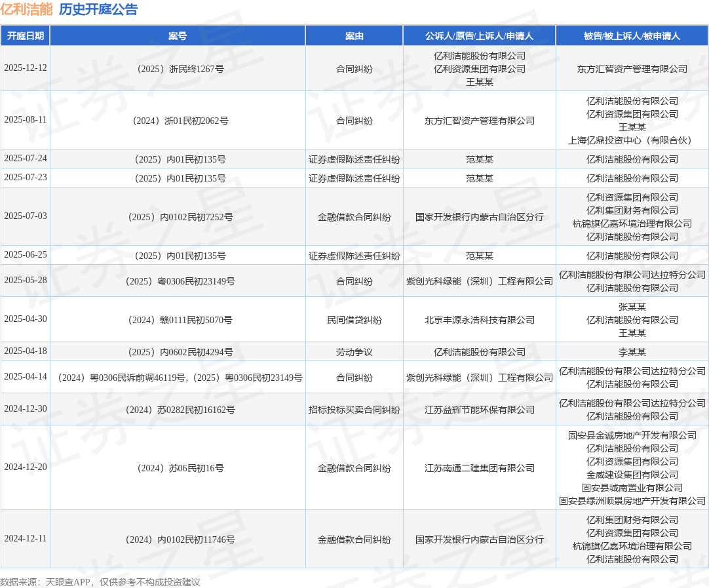Click 金融借款合同纠纷 in the 2025-07-03 row
This screenshot has width=709, height=588.
(354, 217)
